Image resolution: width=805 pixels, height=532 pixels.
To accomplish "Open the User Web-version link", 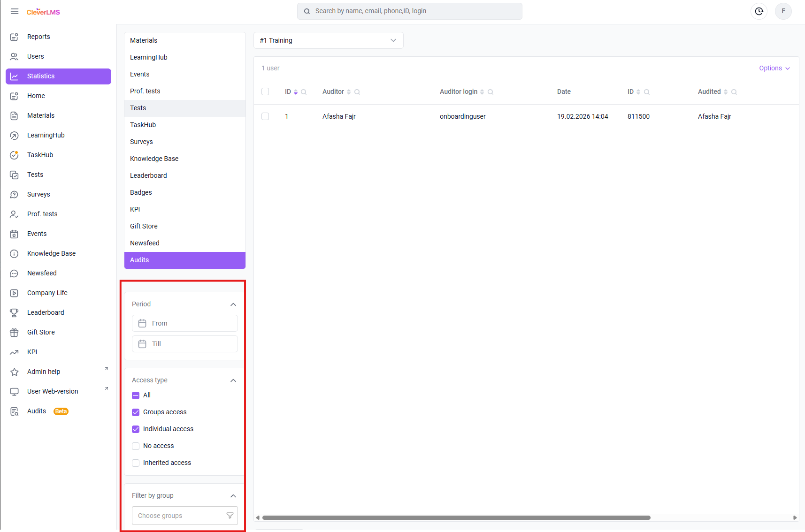I will point(53,391).
